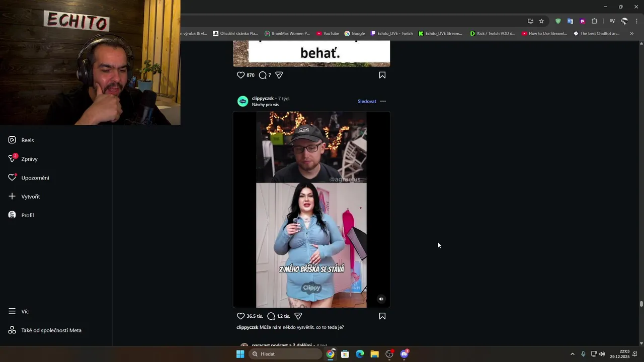Viewport: 644px width, 362px height.
Task: Click the page vertical scrollbar thumb
Action: pyautogui.click(x=641, y=304)
